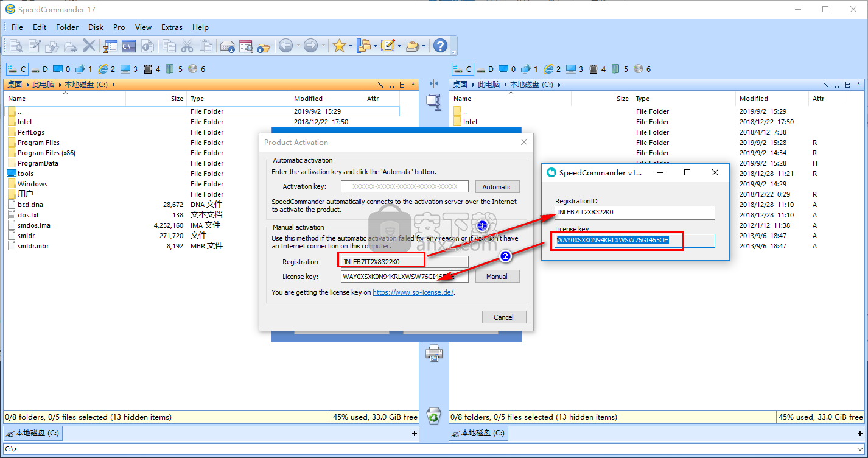Click the Copy file toolbar icon
This screenshot has width=868, height=458.
click(52, 46)
